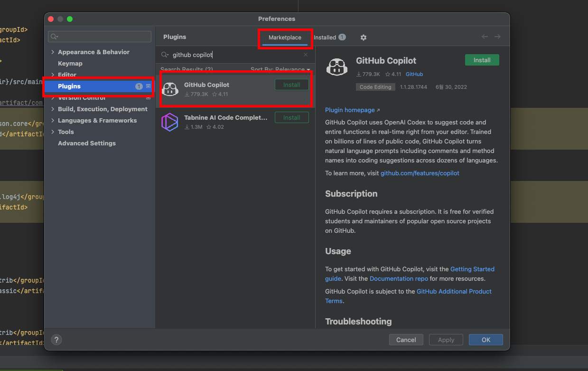588x371 pixels.
Task: Expand Build, Execution, Deployment section
Action: click(53, 109)
